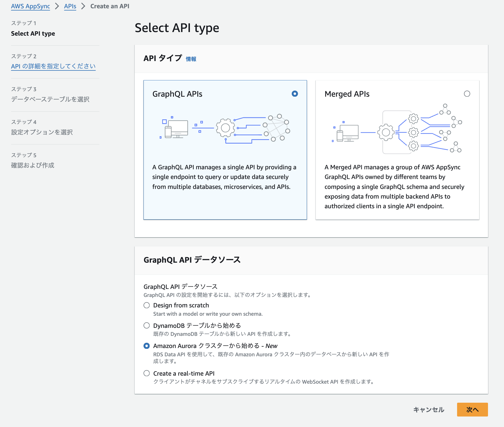Select Amazon Aurora cluster data source option
This screenshot has height=427, width=504.
point(147,346)
